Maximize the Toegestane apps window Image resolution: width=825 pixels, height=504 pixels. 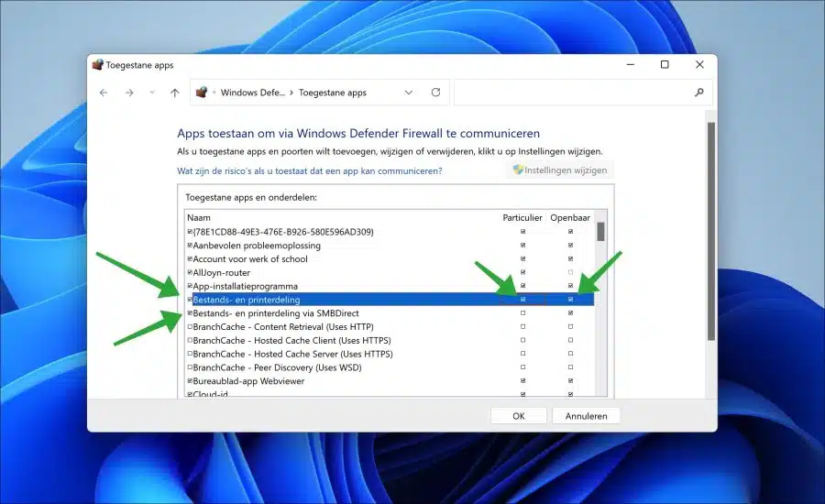click(665, 64)
